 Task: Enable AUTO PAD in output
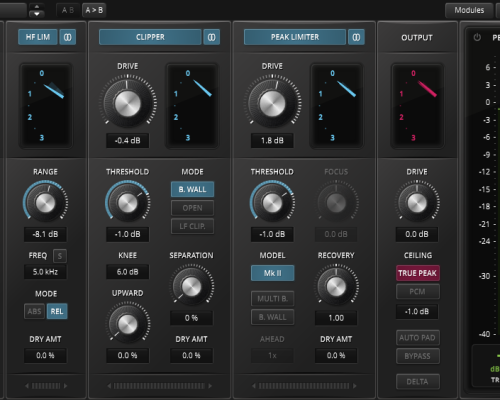(x=418, y=338)
